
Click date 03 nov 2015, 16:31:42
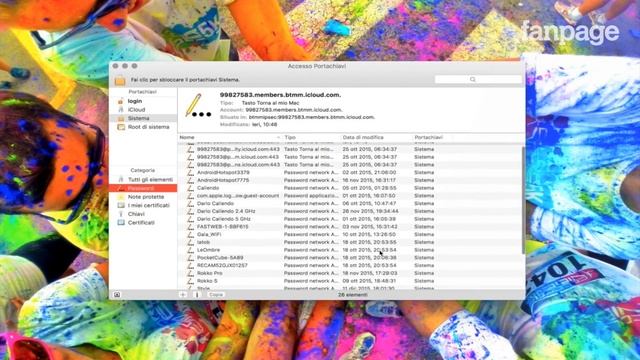pyautogui.click(x=370, y=227)
